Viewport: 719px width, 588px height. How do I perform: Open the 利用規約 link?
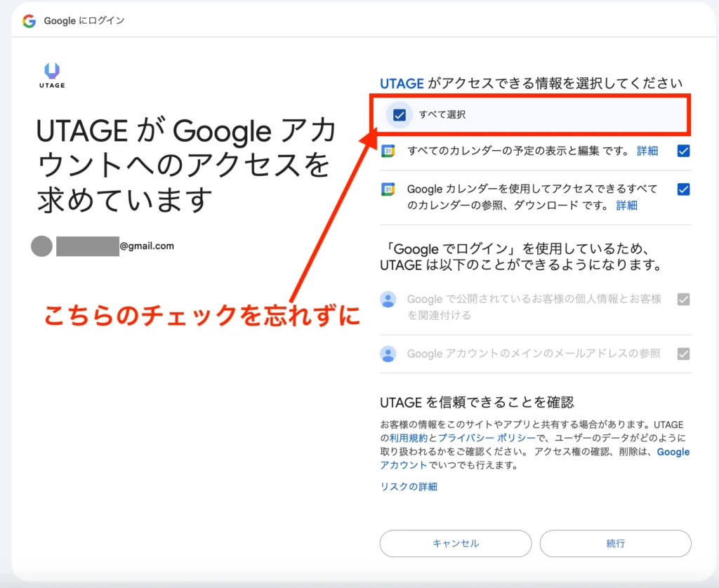409,438
